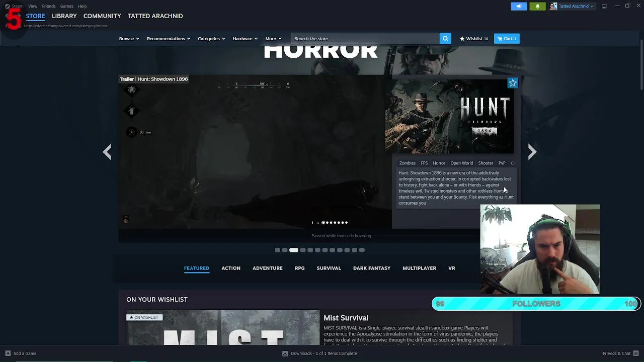Open Friends & Chat
644x362 pixels.
click(x=617, y=353)
